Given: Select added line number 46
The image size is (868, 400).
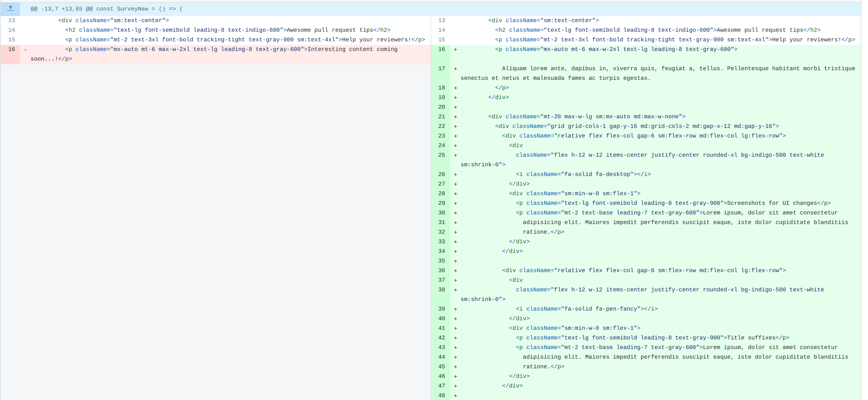Looking at the screenshot, I should [x=441, y=376].
